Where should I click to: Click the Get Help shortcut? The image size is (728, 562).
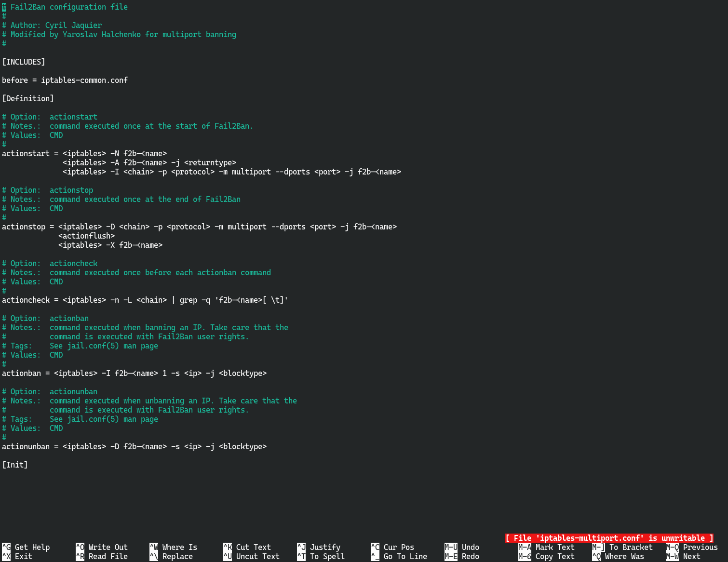click(x=32, y=547)
